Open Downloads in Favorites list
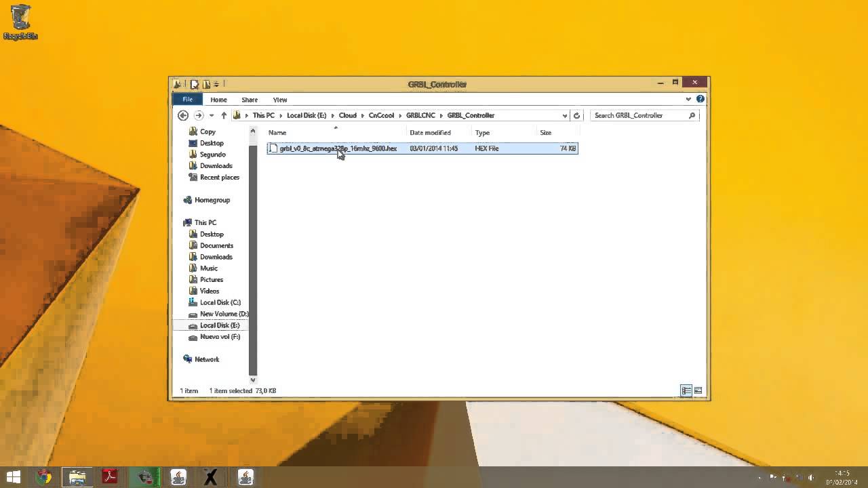Viewport: 868px width, 488px height. click(216, 165)
